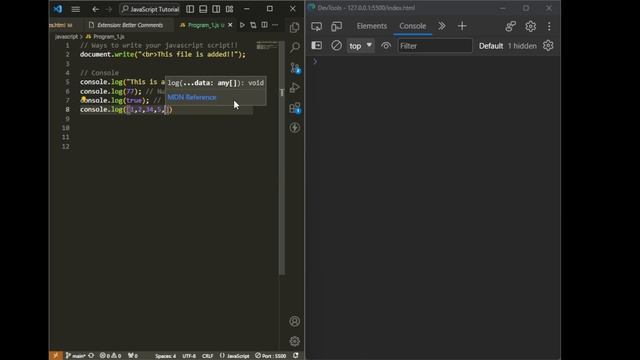Click the editor vertical scrollbar

(282, 157)
